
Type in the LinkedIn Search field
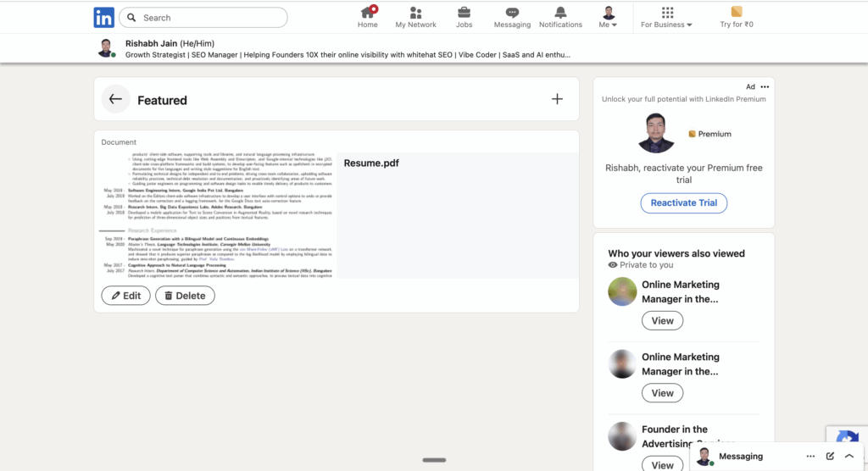coord(212,18)
